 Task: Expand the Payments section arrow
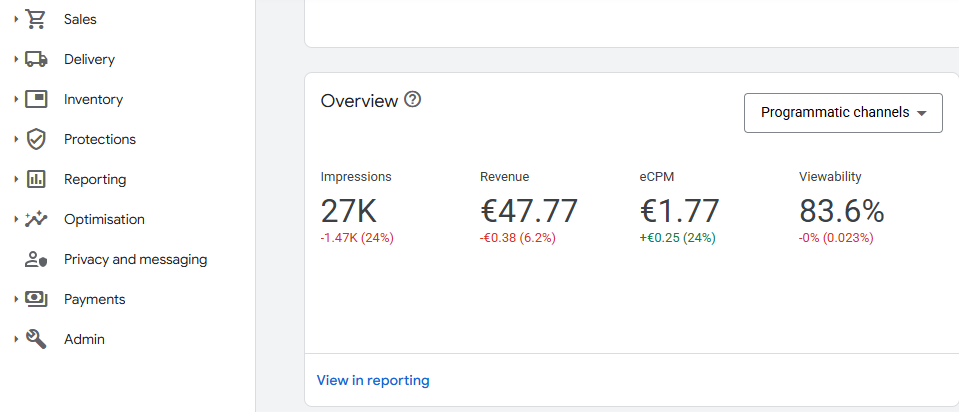pyautogui.click(x=16, y=299)
